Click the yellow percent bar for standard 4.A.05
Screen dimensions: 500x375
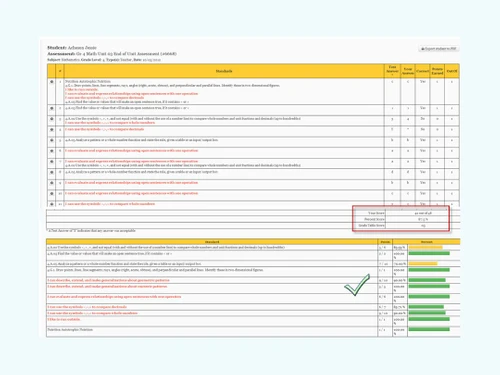pos(423,264)
